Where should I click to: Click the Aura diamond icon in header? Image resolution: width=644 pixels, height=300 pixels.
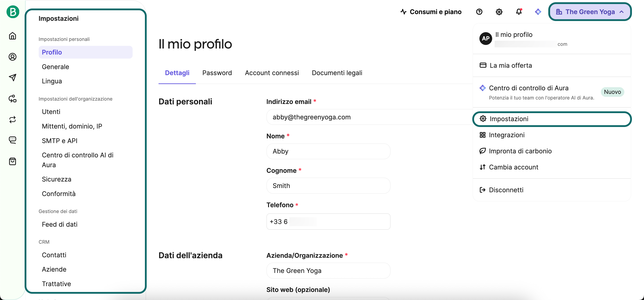pyautogui.click(x=538, y=12)
